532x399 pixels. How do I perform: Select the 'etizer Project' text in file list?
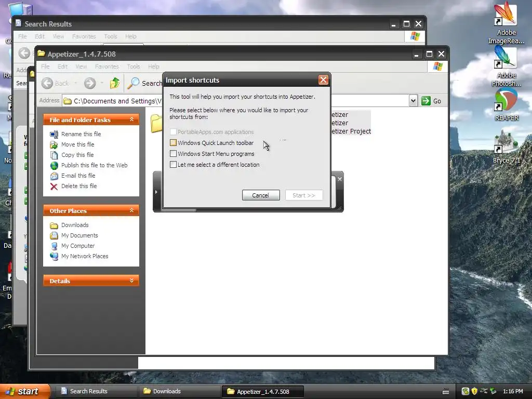(x=351, y=131)
